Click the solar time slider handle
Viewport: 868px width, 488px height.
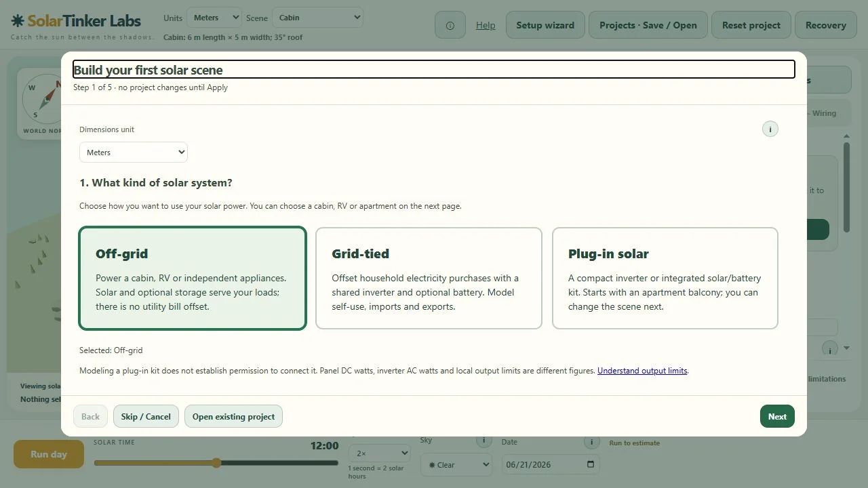coord(216,463)
